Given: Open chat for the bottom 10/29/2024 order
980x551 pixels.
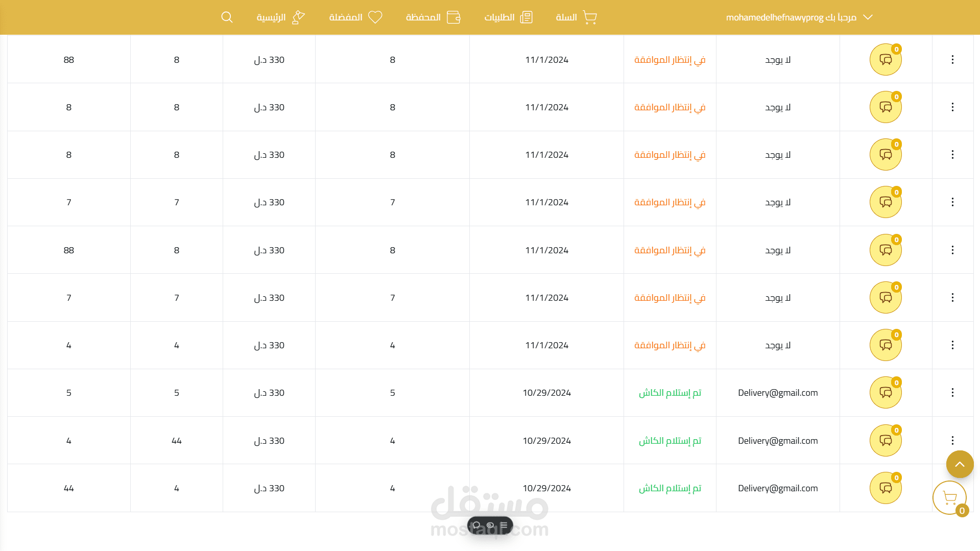Looking at the screenshot, I should click(x=886, y=488).
